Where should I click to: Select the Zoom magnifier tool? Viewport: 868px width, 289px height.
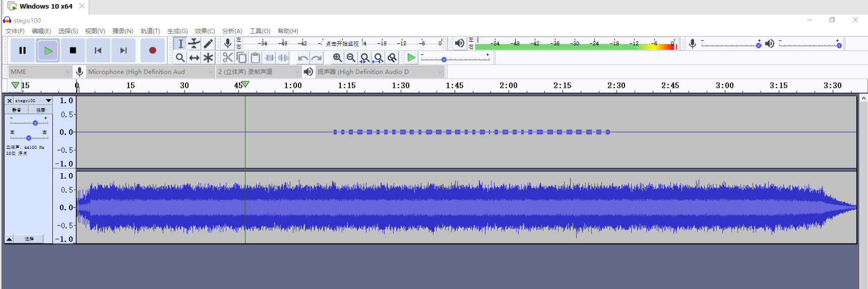[180, 57]
